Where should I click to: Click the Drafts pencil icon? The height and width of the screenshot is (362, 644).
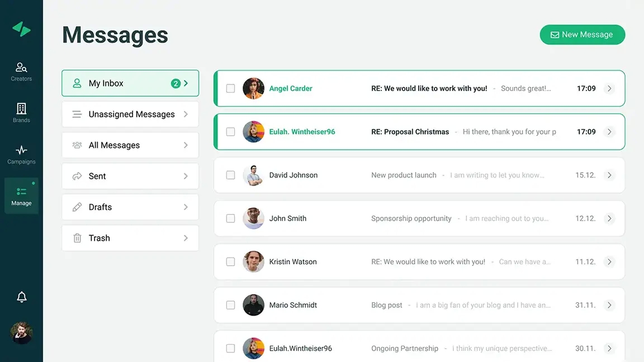(x=77, y=207)
